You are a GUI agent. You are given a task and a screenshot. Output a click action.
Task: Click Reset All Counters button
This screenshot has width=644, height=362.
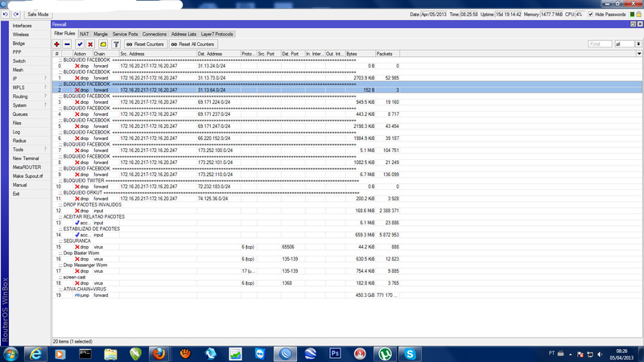tap(193, 44)
